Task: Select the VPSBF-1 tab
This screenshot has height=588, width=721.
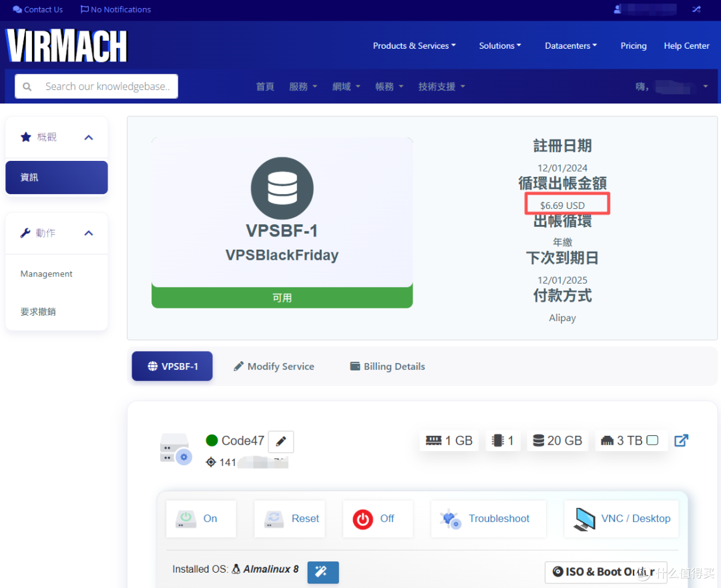Action: point(172,366)
